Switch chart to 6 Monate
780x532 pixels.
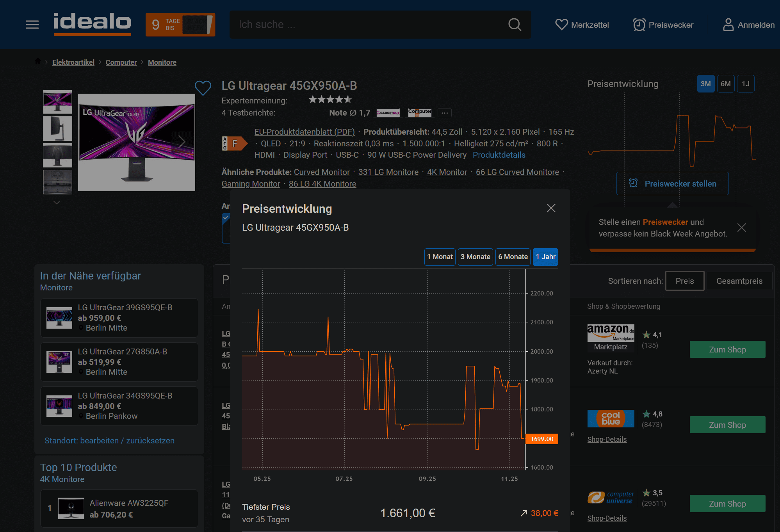click(513, 257)
